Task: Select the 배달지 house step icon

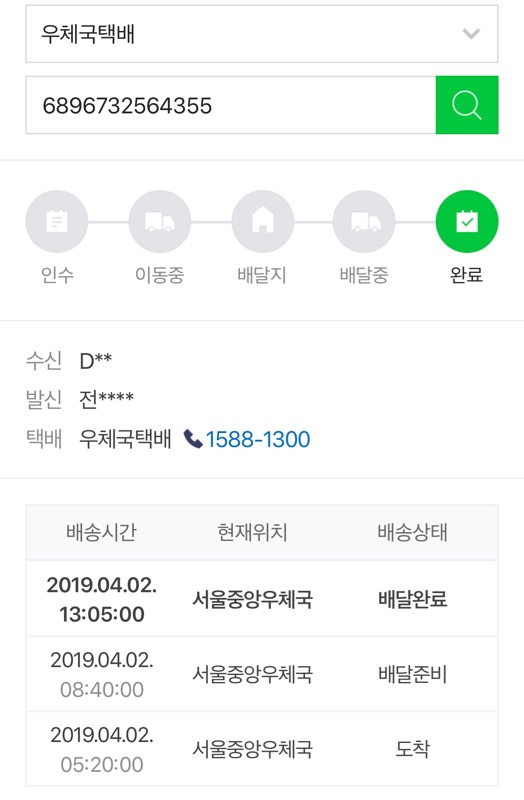Action: click(x=263, y=221)
